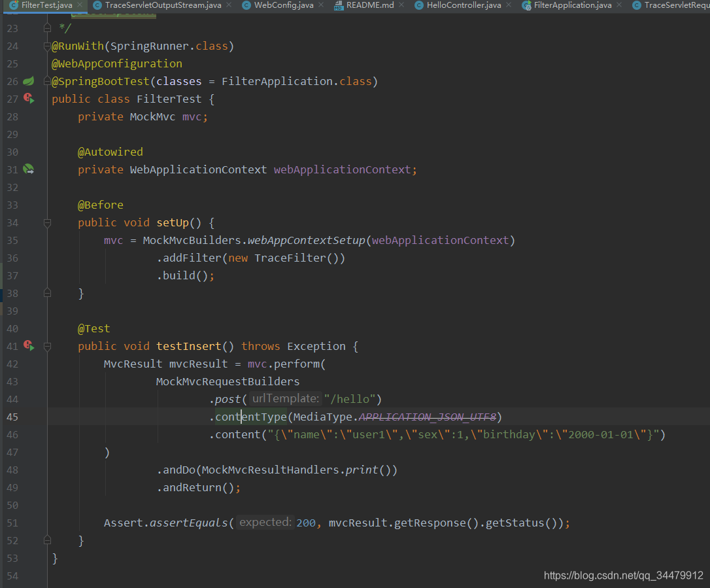710x588 pixels.
Task: Close the README.md tab
Action: pyautogui.click(x=401, y=5)
